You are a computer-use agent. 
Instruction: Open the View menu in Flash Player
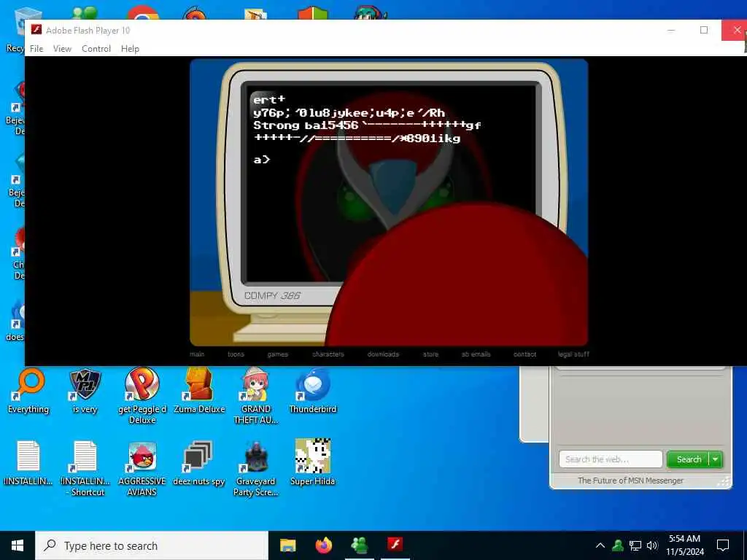coord(62,49)
